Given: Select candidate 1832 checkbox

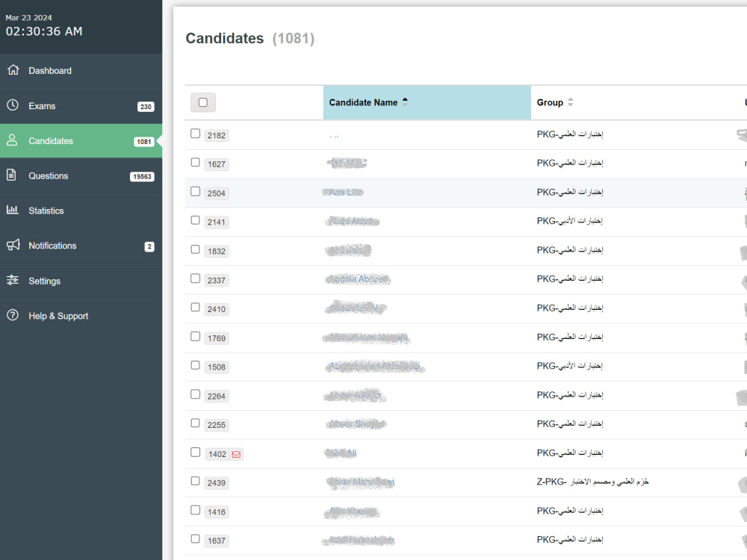Looking at the screenshot, I should click(x=195, y=249).
